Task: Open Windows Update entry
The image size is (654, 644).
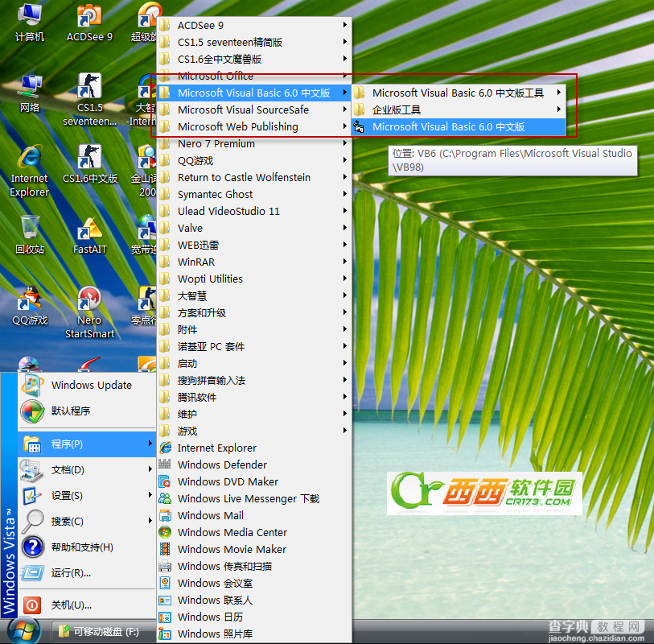Action: click(87, 385)
